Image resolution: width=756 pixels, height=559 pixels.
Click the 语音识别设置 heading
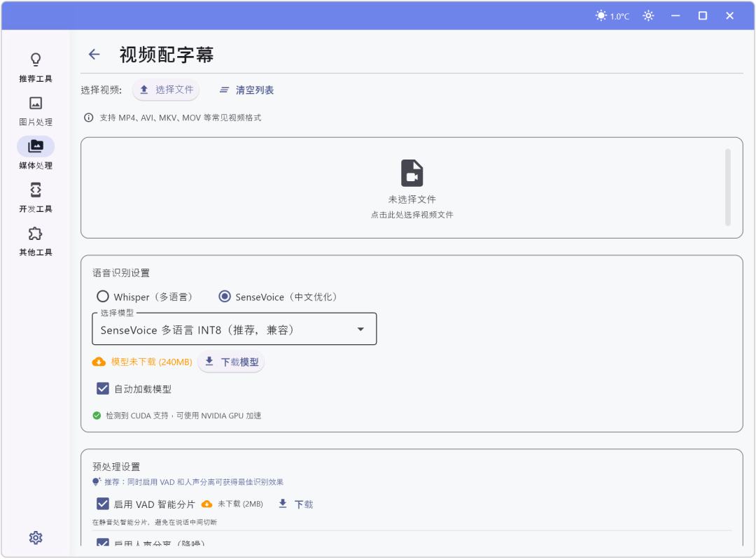pyautogui.click(x=121, y=274)
